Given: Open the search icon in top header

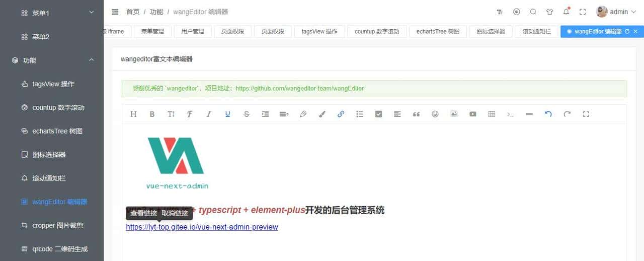Looking at the screenshot, I should [533, 12].
